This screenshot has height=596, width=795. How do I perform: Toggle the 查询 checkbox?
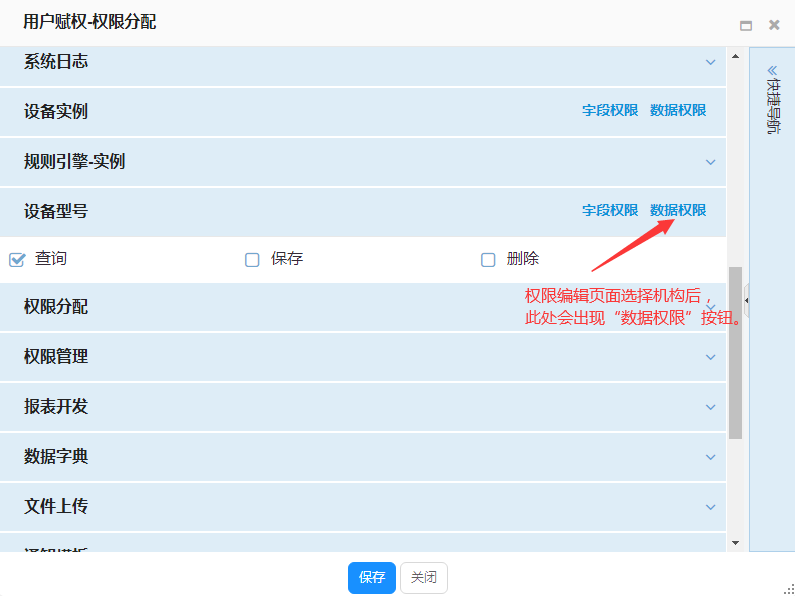[17, 260]
